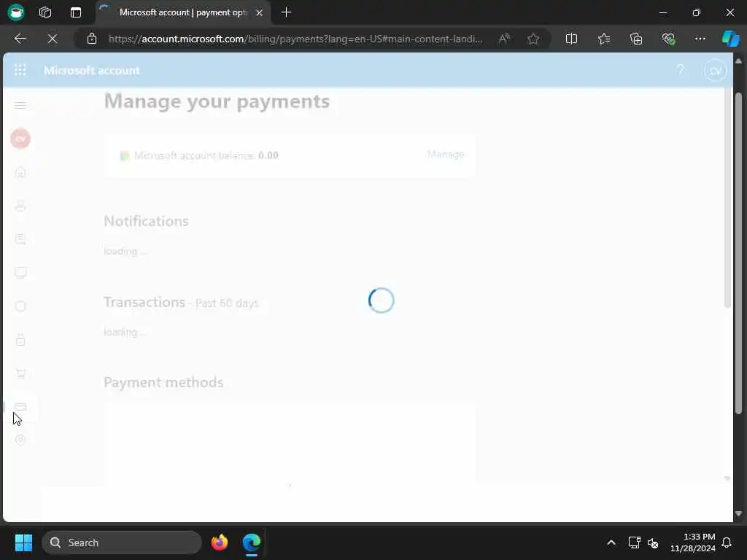Click the Manage your payments heading
This screenshot has width=747, height=560.
pos(217,101)
